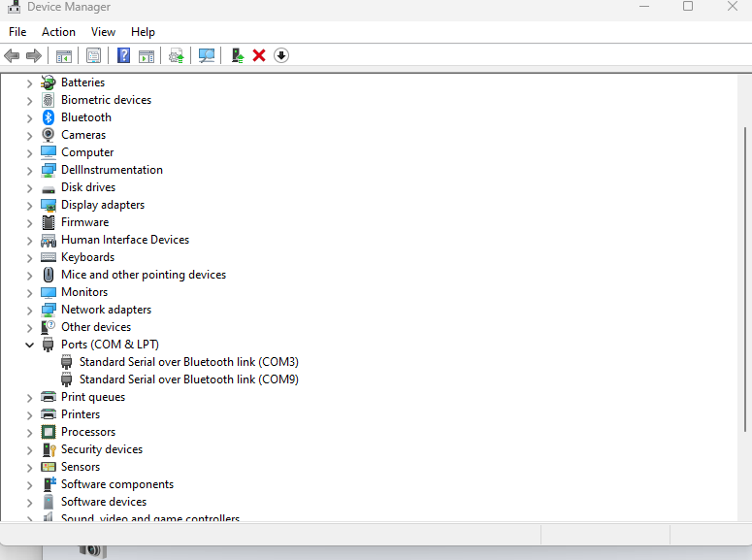
Task: Click the Display adapters icon
Action: pyautogui.click(x=48, y=205)
